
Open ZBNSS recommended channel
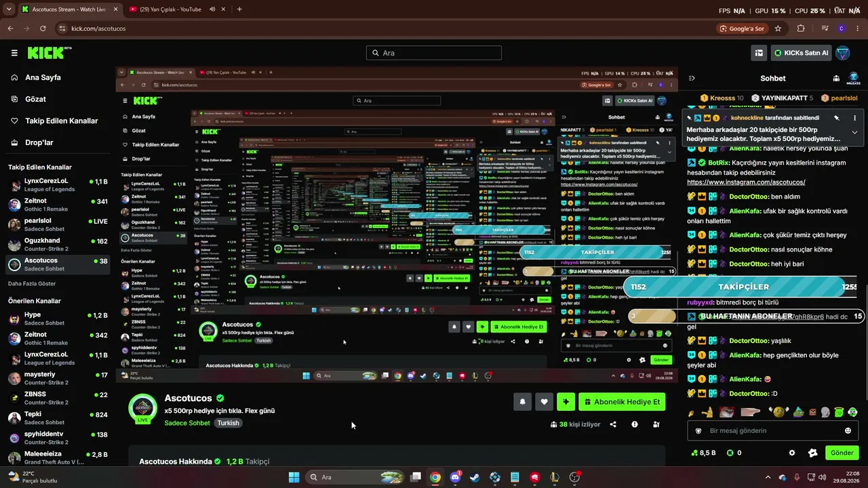(58, 398)
